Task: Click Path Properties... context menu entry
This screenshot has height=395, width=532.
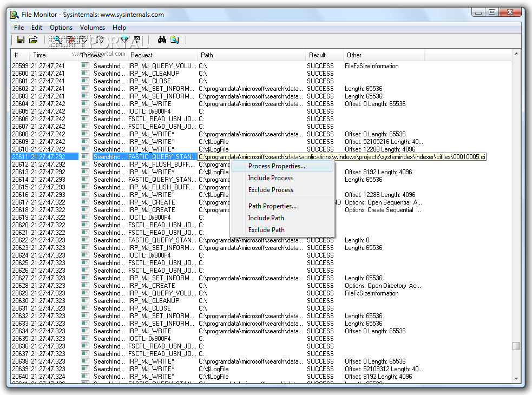Action: point(272,206)
